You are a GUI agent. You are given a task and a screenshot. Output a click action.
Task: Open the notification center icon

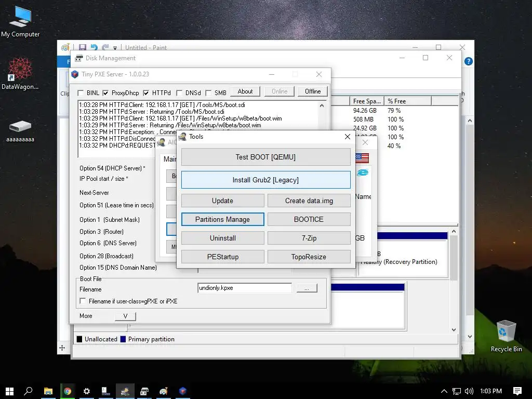(x=517, y=391)
